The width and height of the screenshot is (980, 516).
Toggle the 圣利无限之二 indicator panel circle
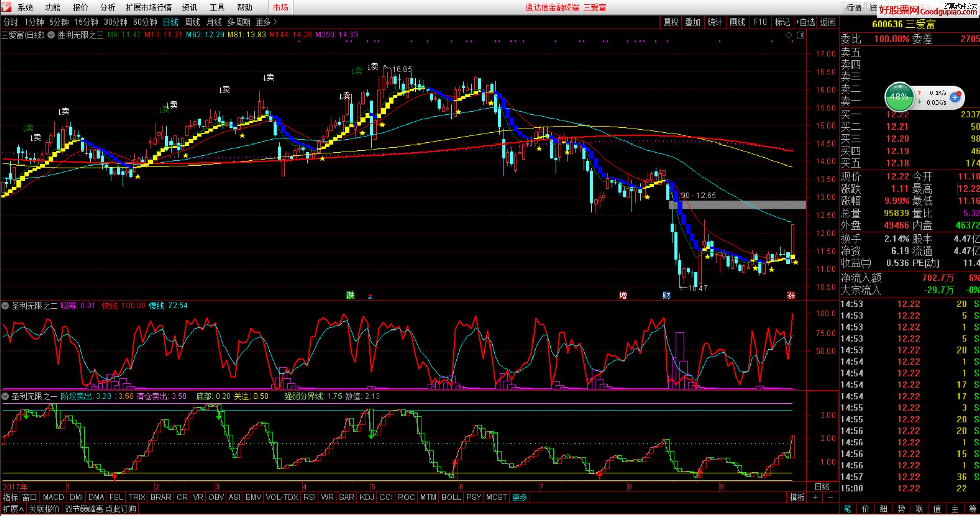[6, 306]
